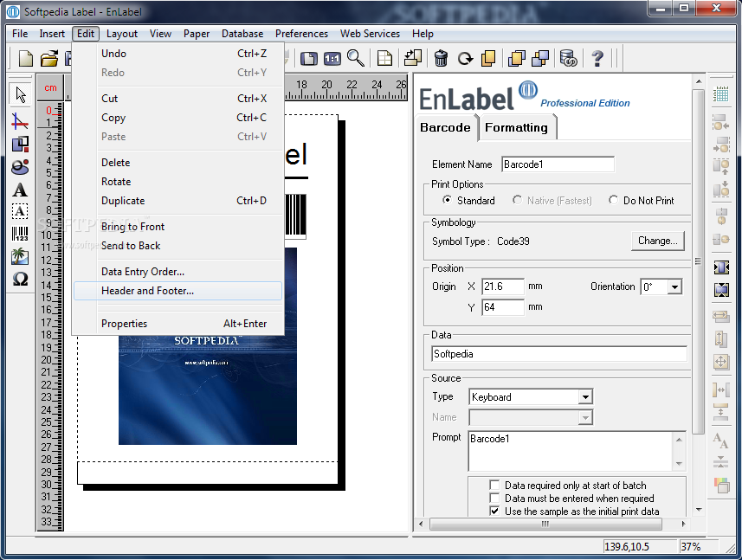Select the Omega special symbol tool
Image resolution: width=742 pixels, height=560 pixels.
[x=20, y=279]
